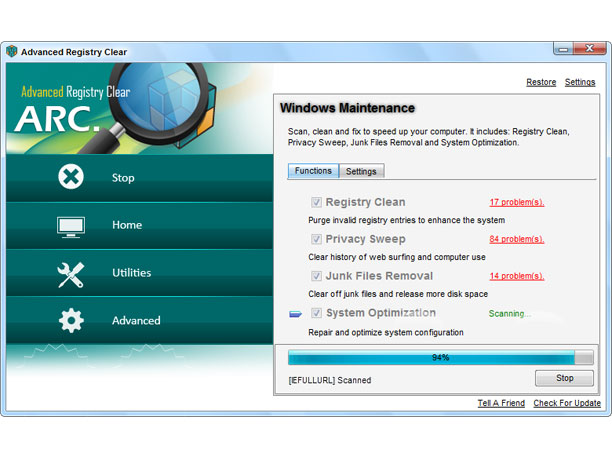612x459 pixels.
Task: Click the blue arrow beside System Optimization
Action: (295, 314)
